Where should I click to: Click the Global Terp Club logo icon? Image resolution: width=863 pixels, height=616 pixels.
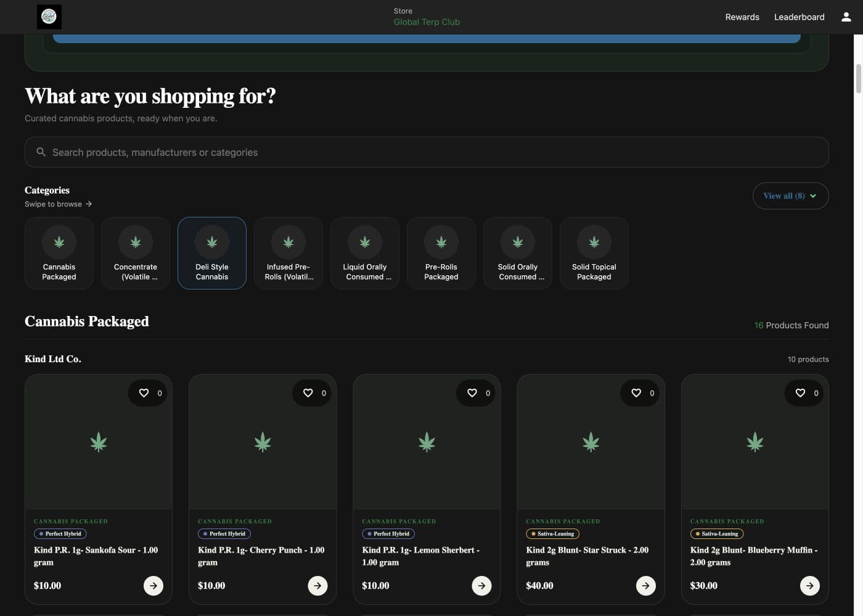pos(49,17)
